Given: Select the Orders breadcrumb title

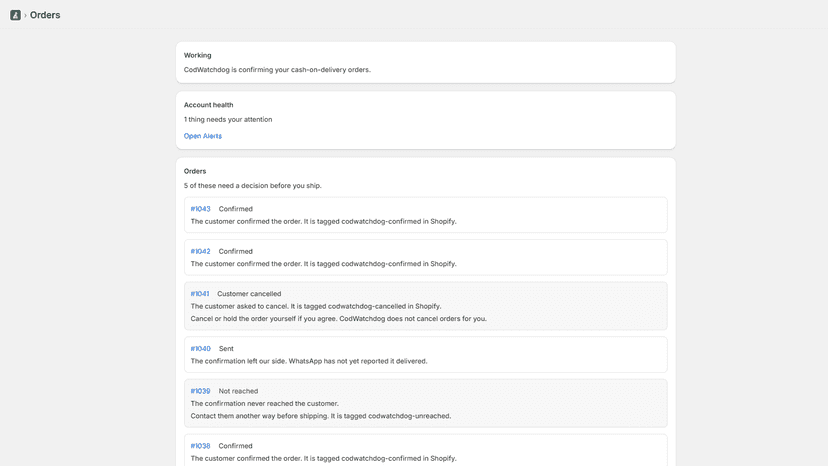Looking at the screenshot, I should pos(45,15).
